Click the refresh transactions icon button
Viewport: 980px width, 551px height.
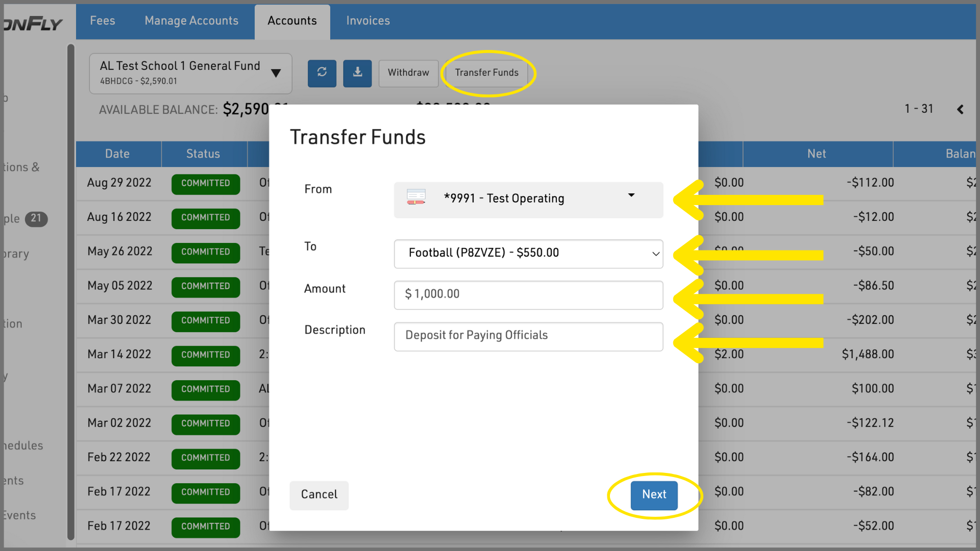[x=322, y=73]
